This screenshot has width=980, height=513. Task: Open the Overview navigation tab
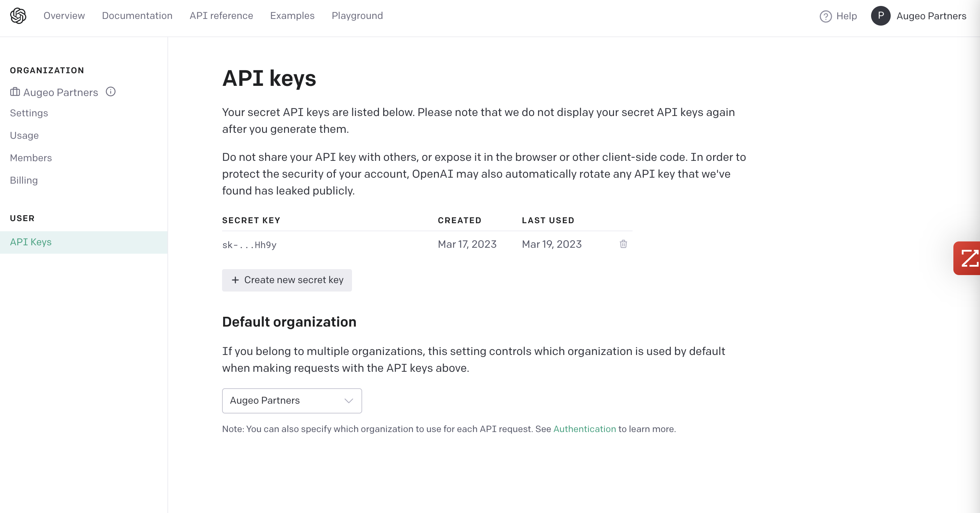pos(63,15)
